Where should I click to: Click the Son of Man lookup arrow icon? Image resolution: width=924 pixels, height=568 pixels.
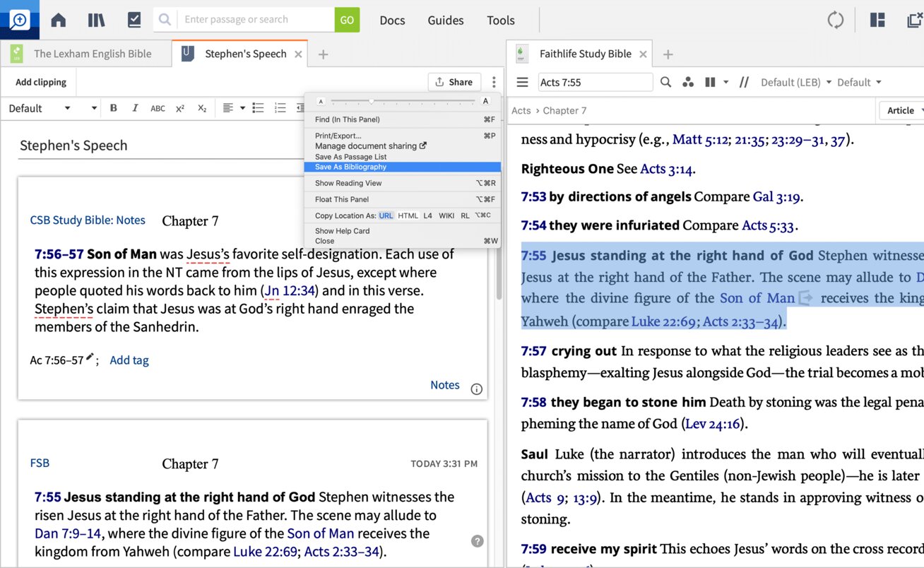[x=805, y=299]
